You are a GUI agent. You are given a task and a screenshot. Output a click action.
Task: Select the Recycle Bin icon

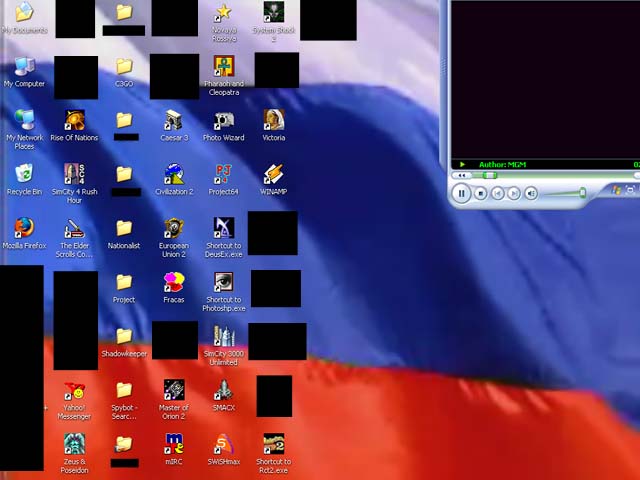pyautogui.click(x=24, y=175)
